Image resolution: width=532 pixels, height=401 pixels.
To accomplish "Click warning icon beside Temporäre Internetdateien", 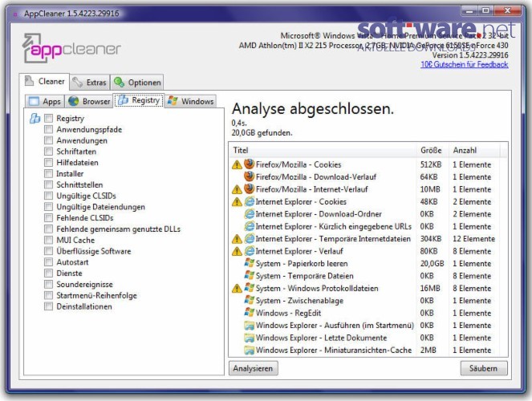I will (x=237, y=239).
